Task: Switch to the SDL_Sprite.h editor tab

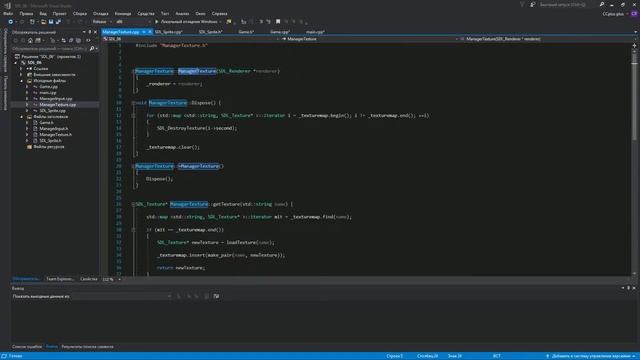Action: 210,32
